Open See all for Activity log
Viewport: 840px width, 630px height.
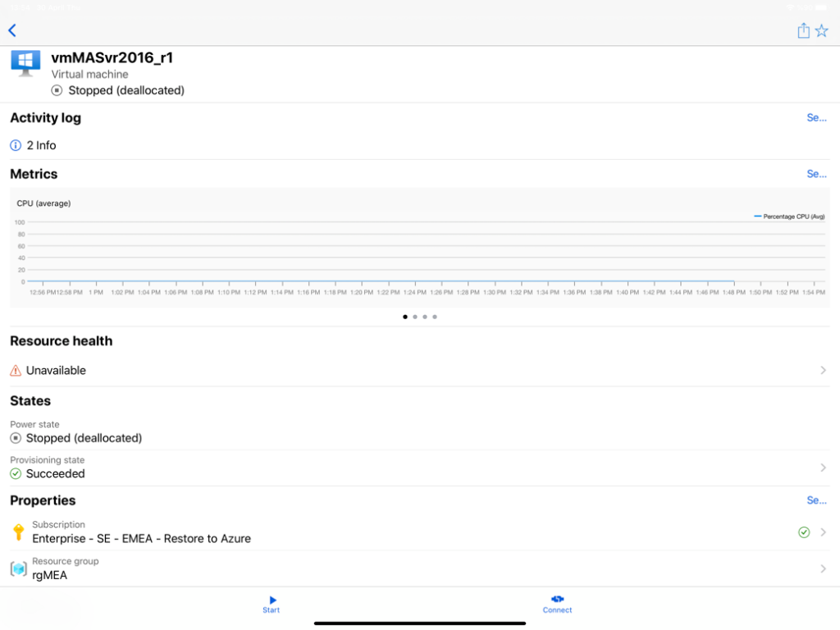[816, 118]
